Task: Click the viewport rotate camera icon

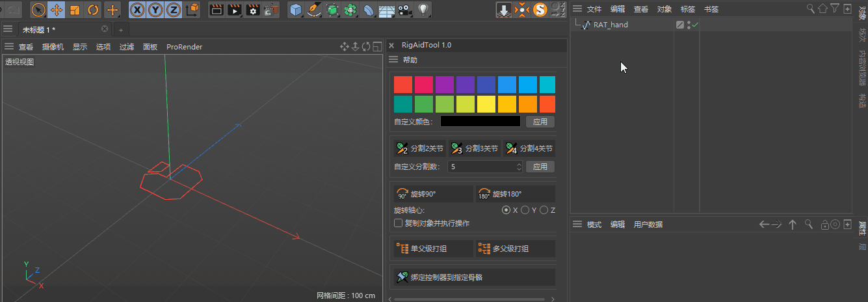Action: (366, 46)
